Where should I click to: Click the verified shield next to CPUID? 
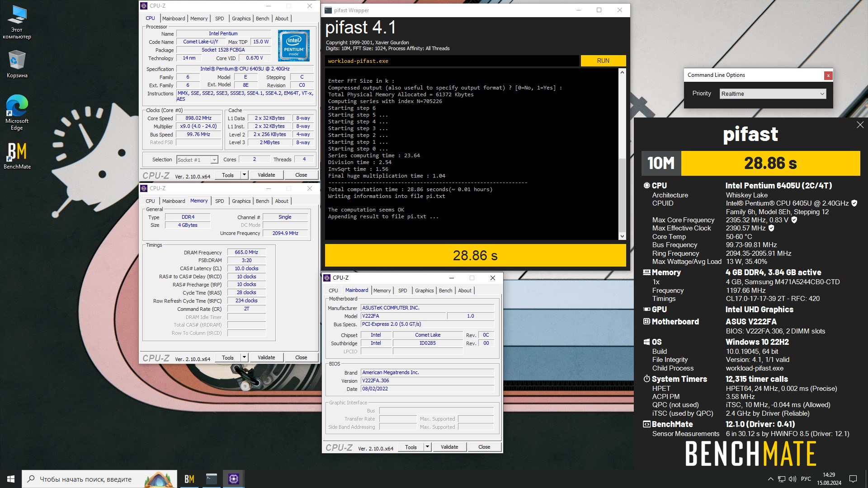[x=854, y=203]
